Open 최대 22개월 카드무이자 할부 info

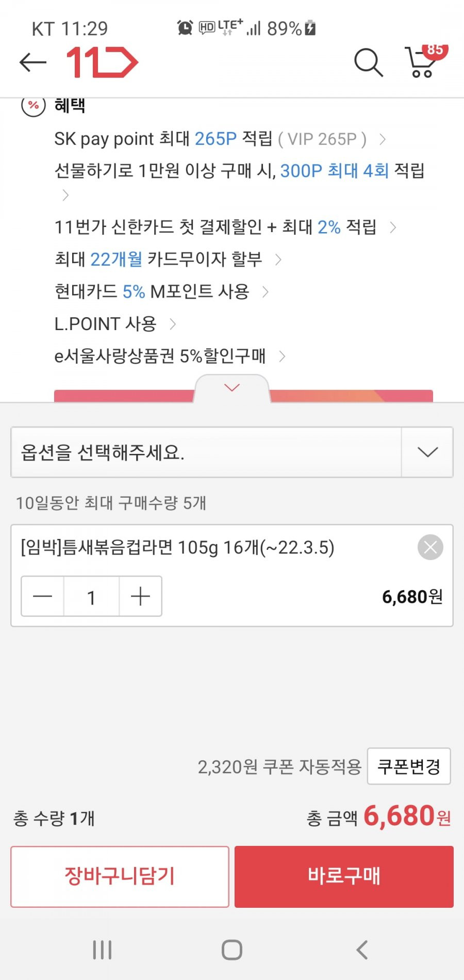click(x=168, y=259)
